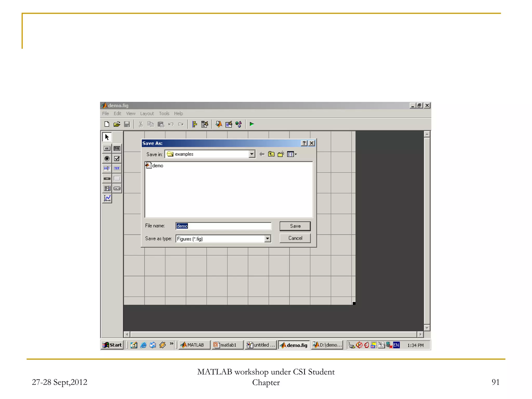Click the Cancel button

pyautogui.click(x=295, y=238)
